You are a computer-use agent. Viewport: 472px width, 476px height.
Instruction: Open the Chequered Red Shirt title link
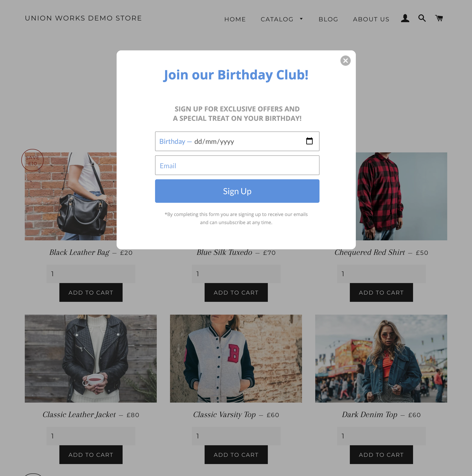(x=369, y=253)
